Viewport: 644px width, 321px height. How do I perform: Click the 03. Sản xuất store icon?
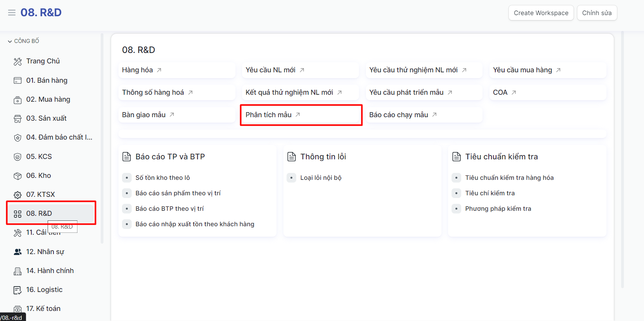click(x=17, y=119)
